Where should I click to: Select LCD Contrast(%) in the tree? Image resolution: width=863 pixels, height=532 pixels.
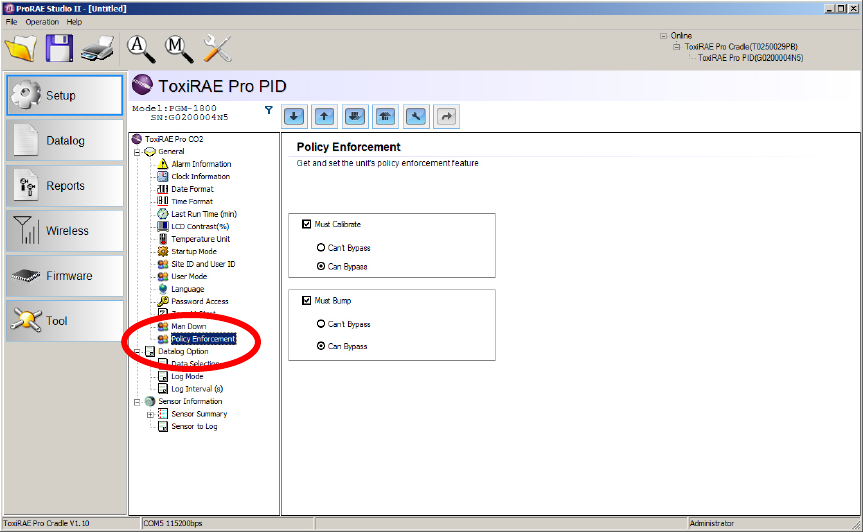coord(200,227)
